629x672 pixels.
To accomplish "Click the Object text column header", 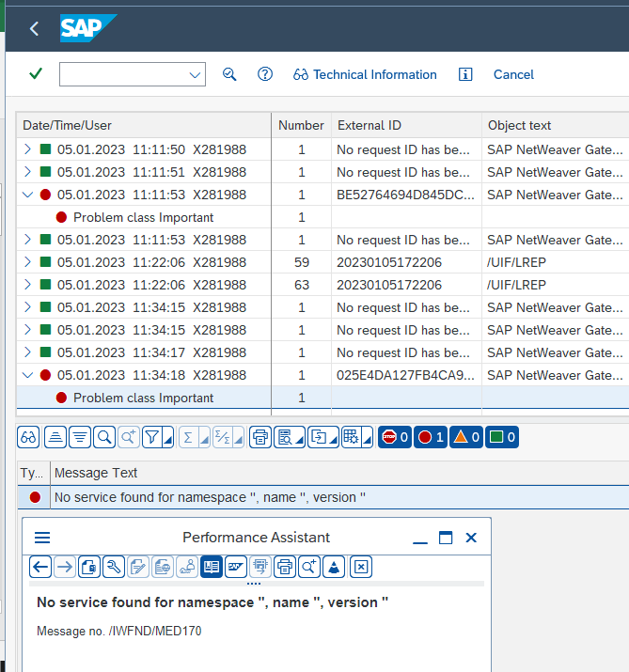I will pyautogui.click(x=556, y=125).
